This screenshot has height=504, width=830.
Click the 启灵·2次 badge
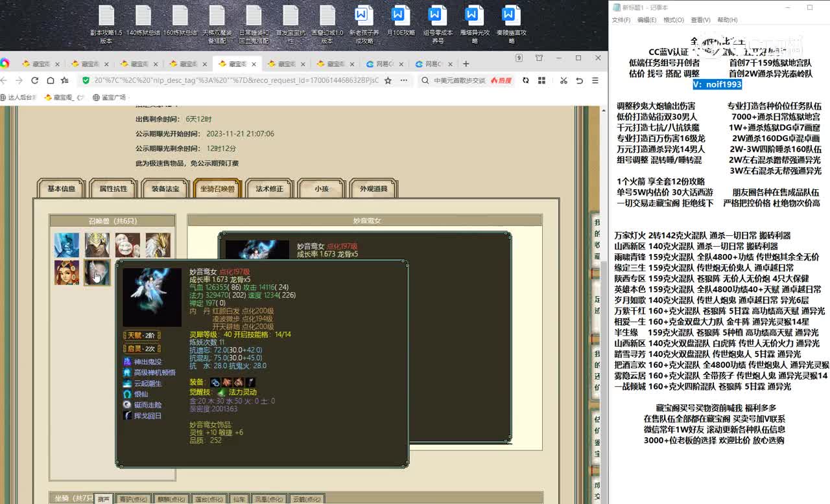(141, 349)
